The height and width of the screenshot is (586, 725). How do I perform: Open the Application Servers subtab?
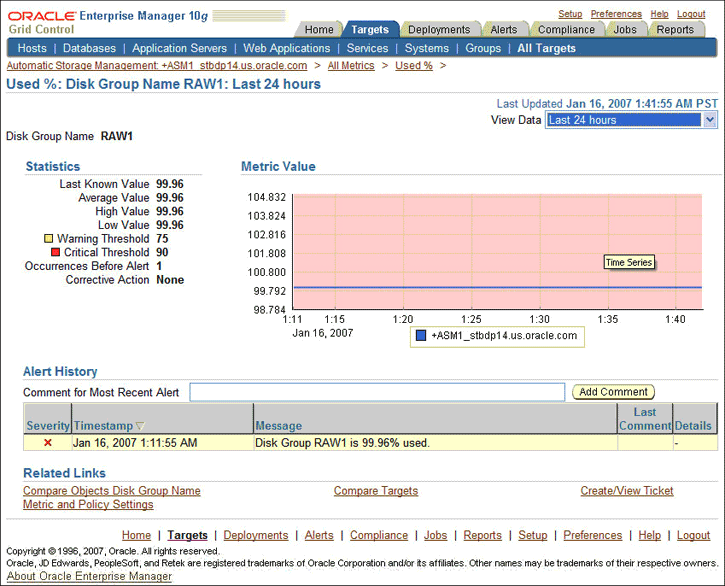pos(181,48)
